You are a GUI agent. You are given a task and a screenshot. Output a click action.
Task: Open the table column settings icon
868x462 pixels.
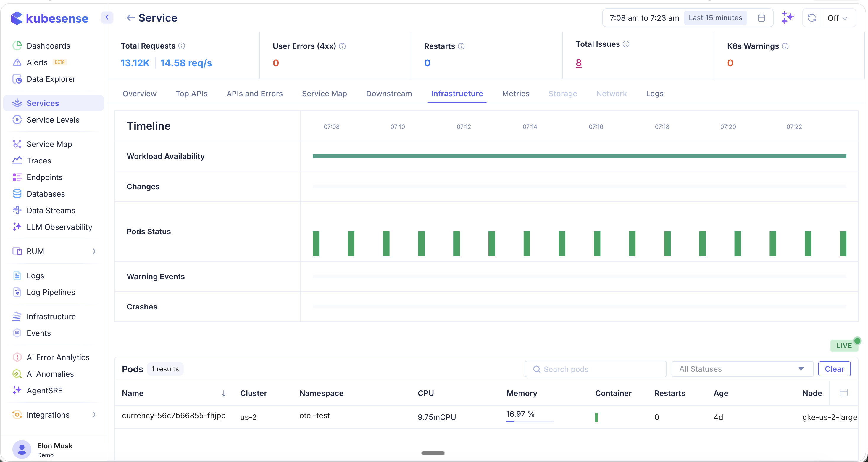pos(843,392)
